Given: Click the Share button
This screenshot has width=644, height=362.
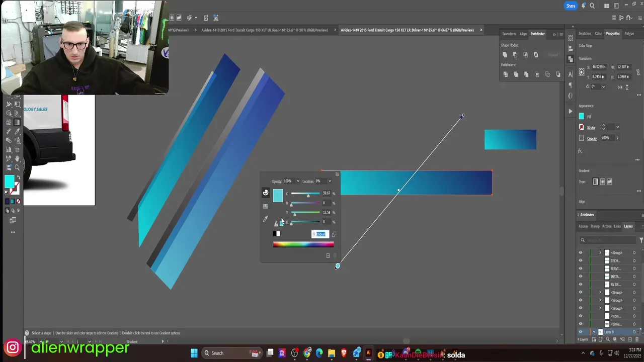Looking at the screenshot, I should 571,6.
